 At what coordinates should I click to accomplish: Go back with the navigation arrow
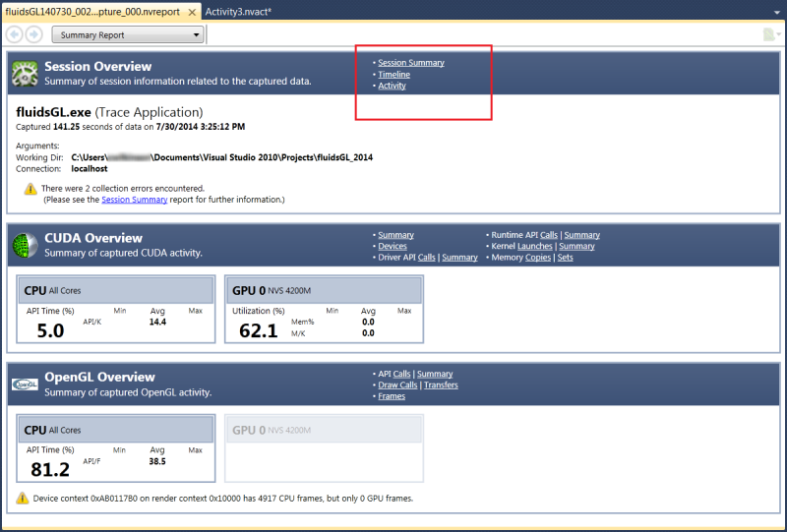(x=15, y=34)
